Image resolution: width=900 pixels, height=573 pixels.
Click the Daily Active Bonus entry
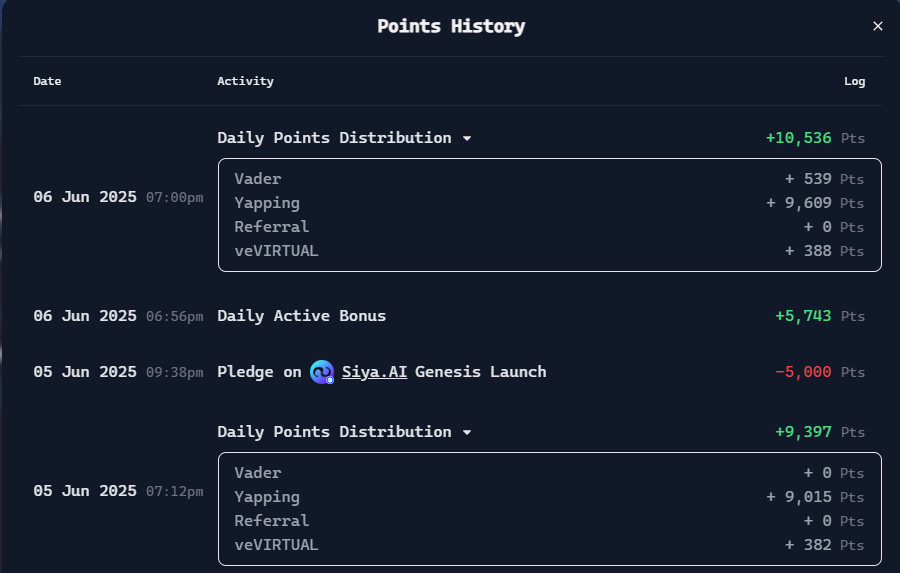tap(301, 316)
